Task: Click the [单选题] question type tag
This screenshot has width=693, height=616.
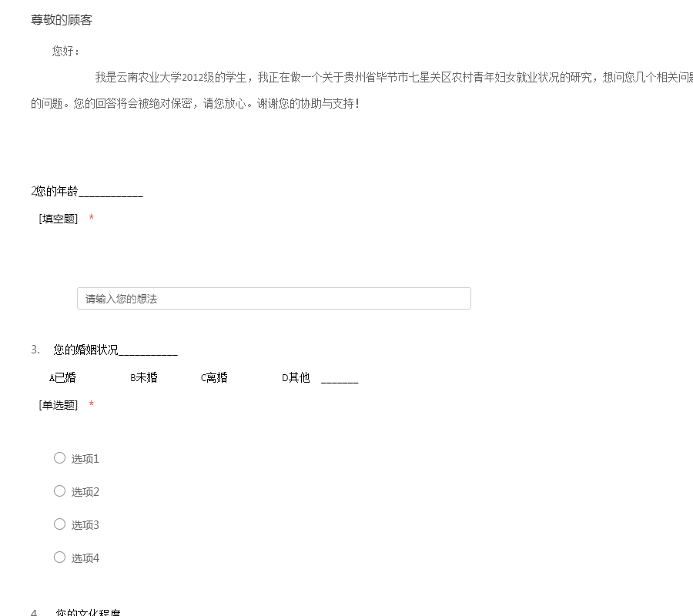Action: 59,405
